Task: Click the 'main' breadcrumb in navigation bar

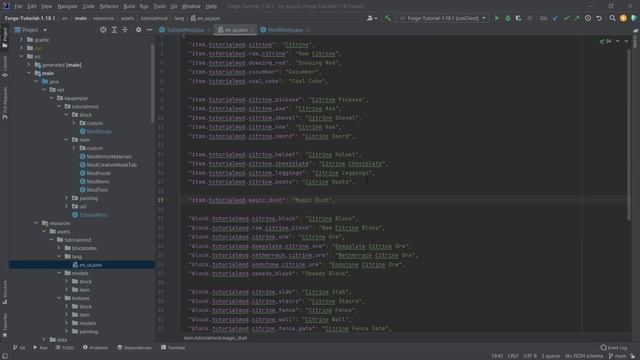Action: coord(80,18)
